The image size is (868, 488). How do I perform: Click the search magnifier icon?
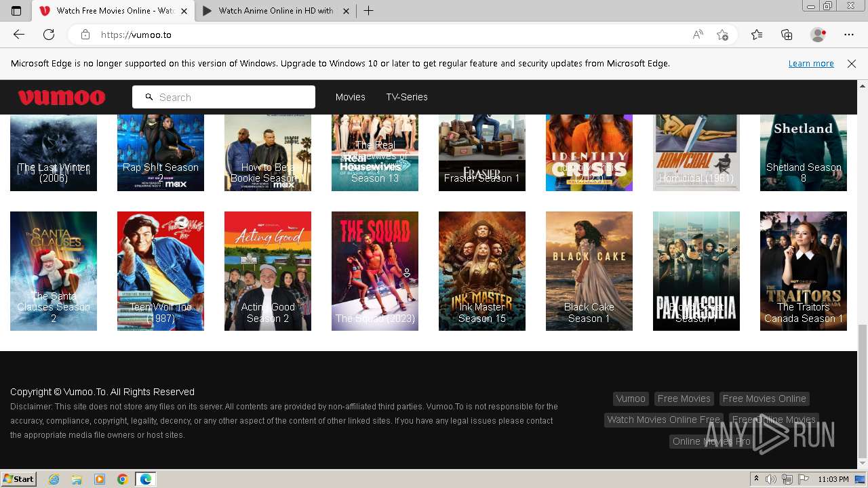coord(149,97)
